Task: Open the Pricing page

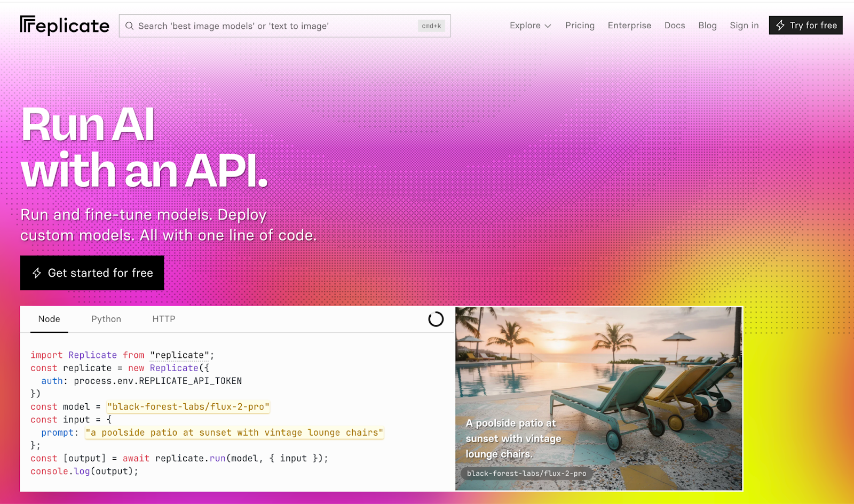Action: (x=580, y=25)
